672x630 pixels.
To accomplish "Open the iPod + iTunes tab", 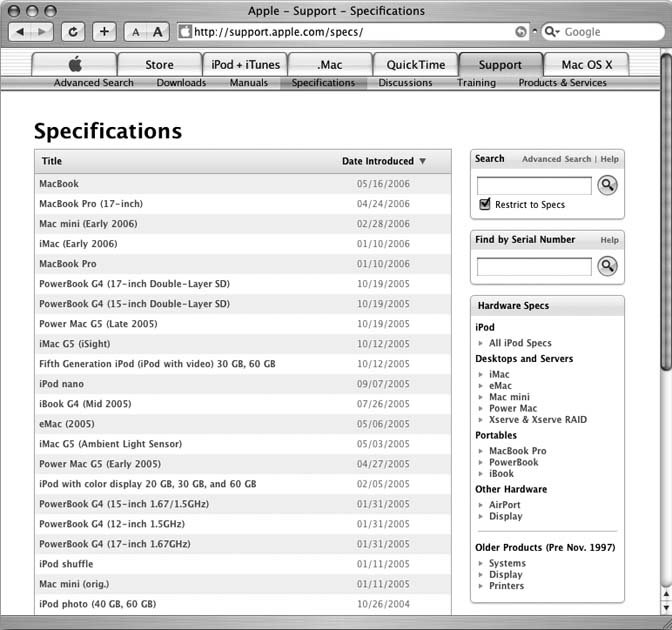I will click(246, 64).
